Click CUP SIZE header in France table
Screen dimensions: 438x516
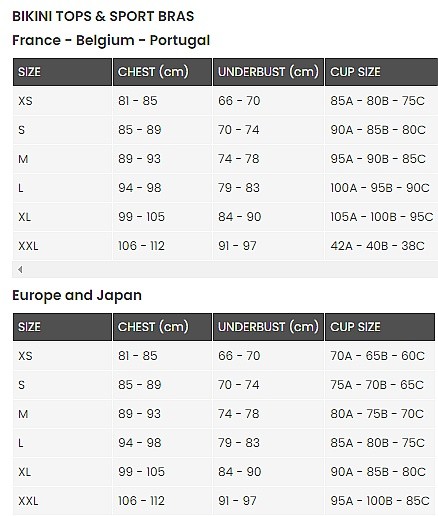point(381,72)
